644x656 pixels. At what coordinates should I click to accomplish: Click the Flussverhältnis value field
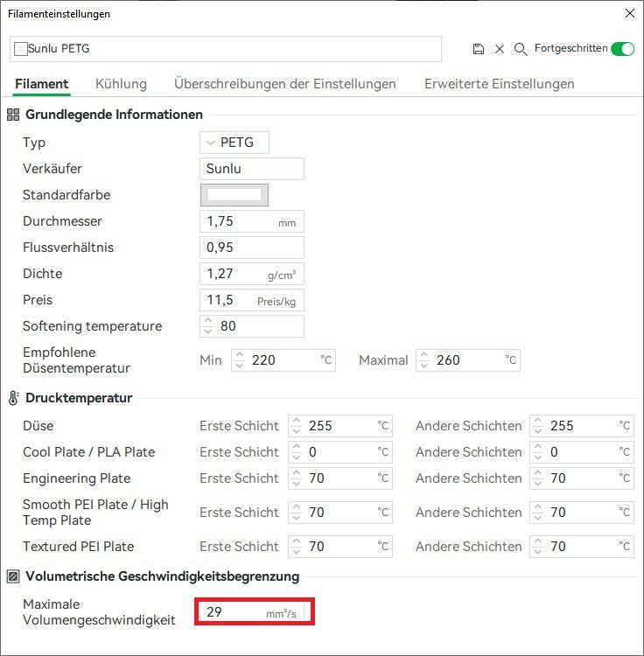pyautogui.click(x=252, y=248)
